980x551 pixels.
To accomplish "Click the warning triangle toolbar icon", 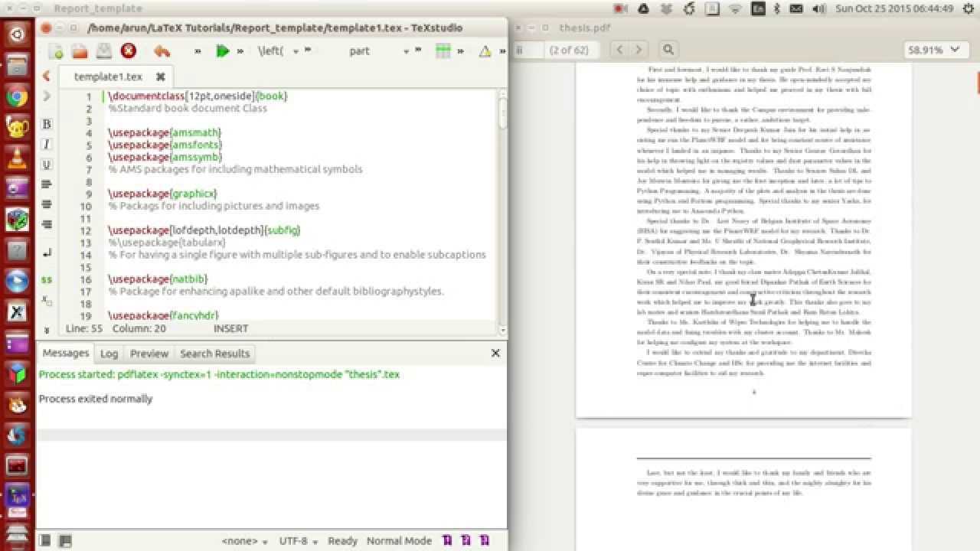I will pyautogui.click(x=485, y=52).
